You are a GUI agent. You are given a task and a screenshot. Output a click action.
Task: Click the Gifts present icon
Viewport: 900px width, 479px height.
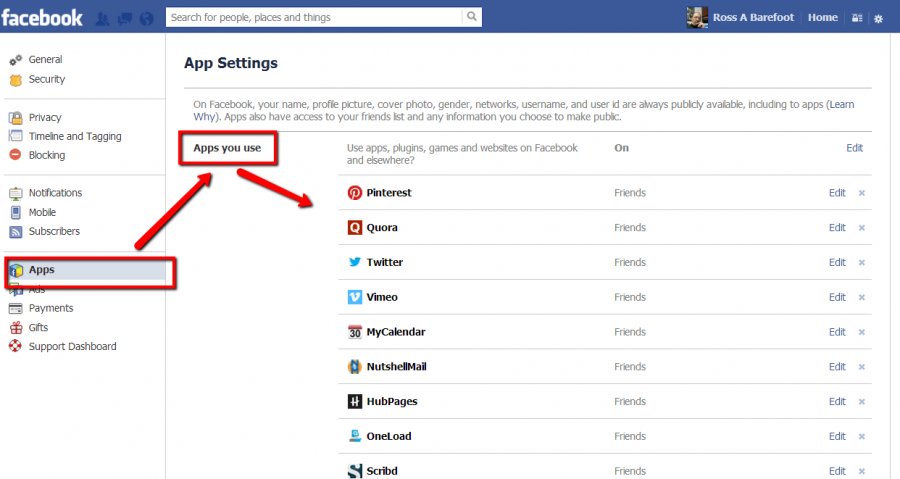pos(15,328)
